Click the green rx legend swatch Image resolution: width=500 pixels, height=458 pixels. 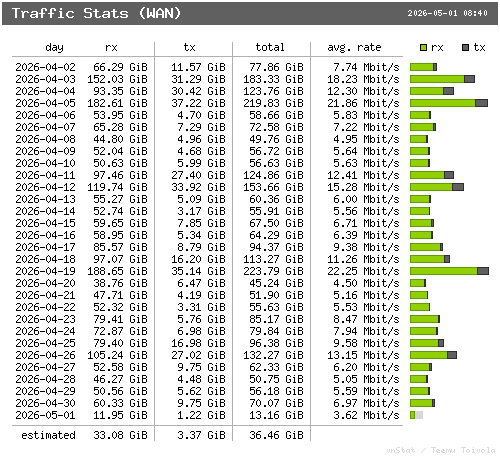[x=423, y=48]
